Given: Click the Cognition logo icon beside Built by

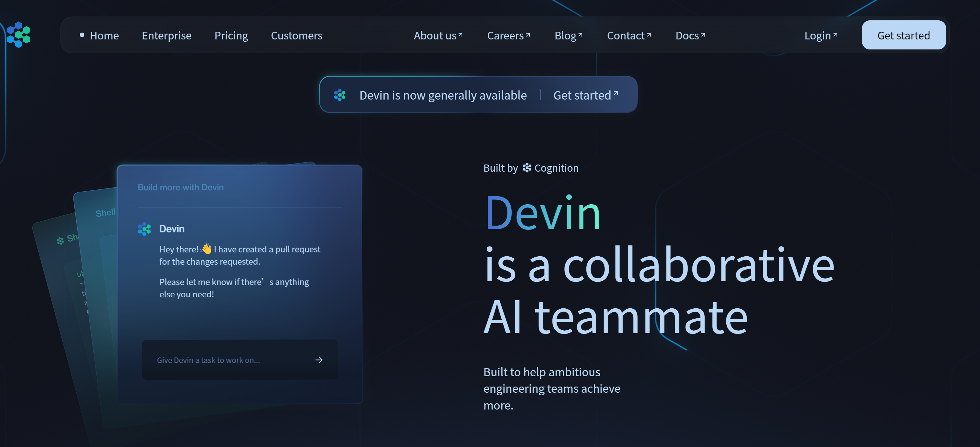Looking at the screenshot, I should click(x=527, y=168).
